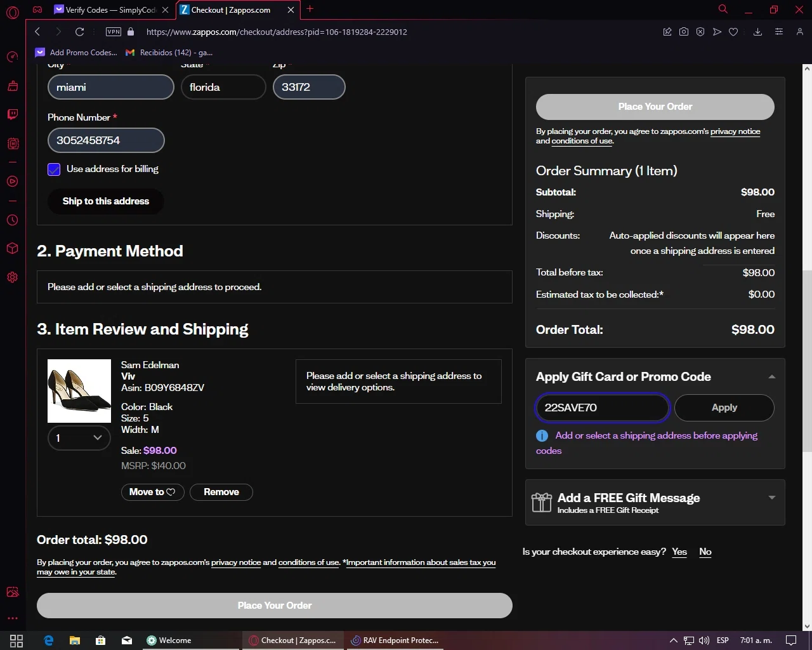Screen dimensions: 812x650
Task: Open Microsoft Edge from taskbar
Action: pos(49,640)
